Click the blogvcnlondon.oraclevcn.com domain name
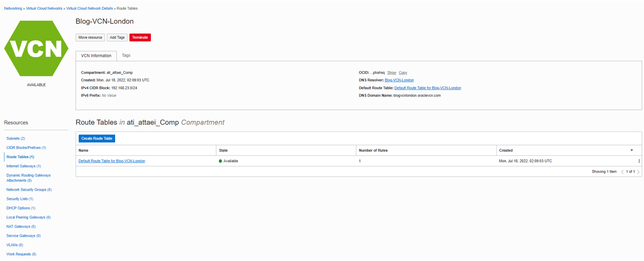644x261 pixels. pyautogui.click(x=417, y=95)
